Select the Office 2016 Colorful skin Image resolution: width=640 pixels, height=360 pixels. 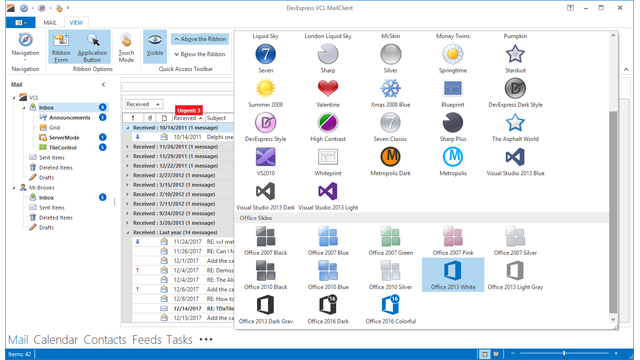[391, 309]
